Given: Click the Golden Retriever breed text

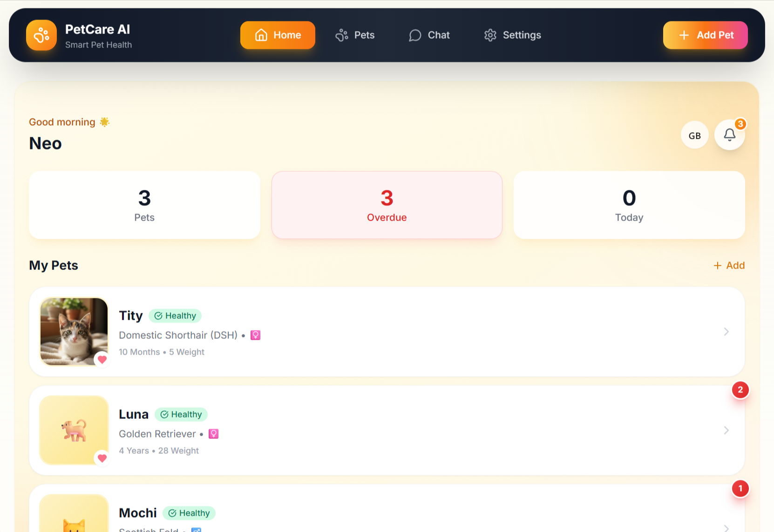Looking at the screenshot, I should (157, 434).
